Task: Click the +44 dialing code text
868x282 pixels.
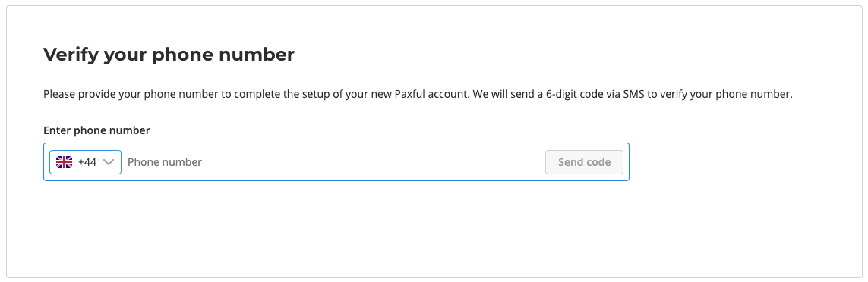Action: tap(87, 162)
